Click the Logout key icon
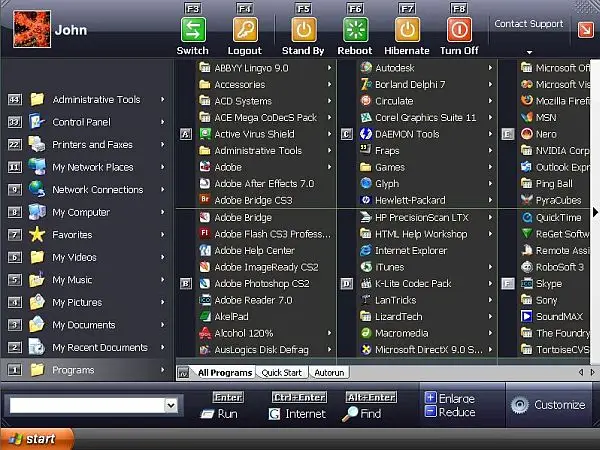 (245, 29)
